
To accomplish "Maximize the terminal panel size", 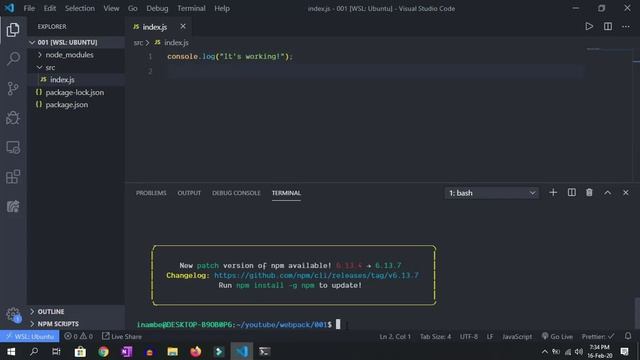I will (x=607, y=193).
